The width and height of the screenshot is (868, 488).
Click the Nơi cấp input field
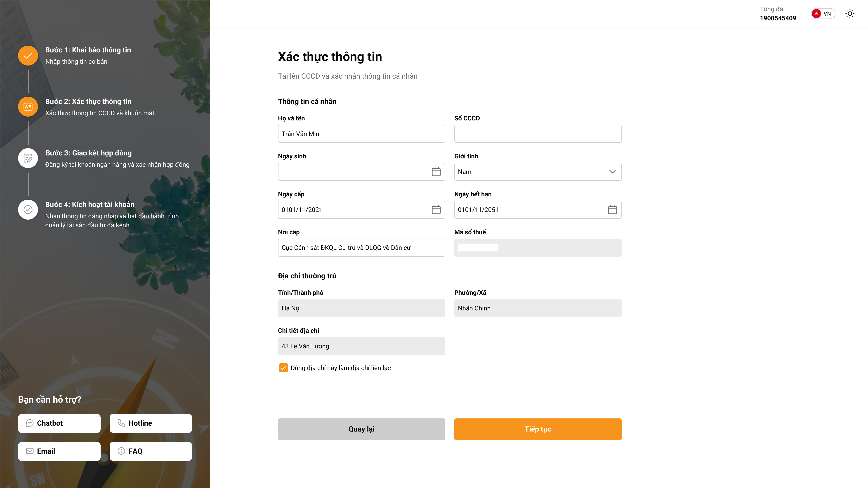pos(362,248)
